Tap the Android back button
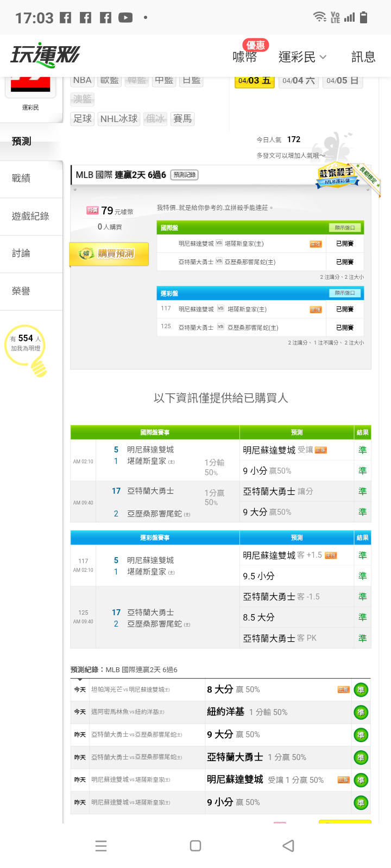 point(289,846)
